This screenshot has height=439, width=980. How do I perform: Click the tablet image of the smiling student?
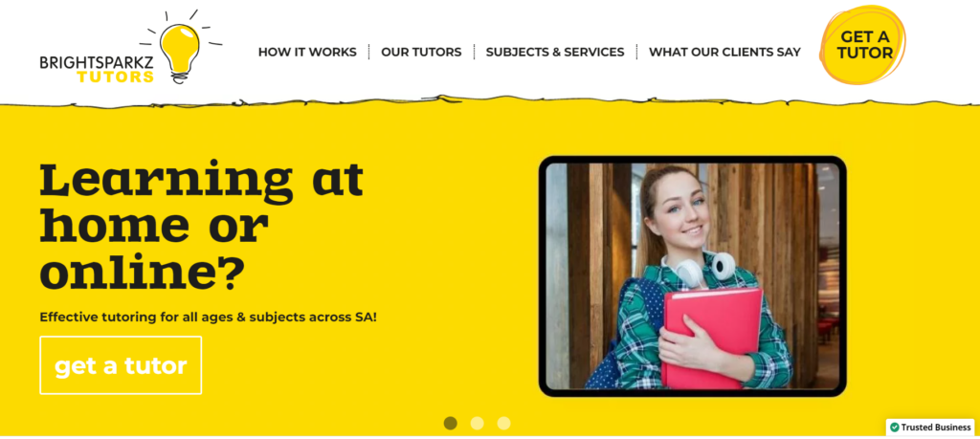pos(693,276)
